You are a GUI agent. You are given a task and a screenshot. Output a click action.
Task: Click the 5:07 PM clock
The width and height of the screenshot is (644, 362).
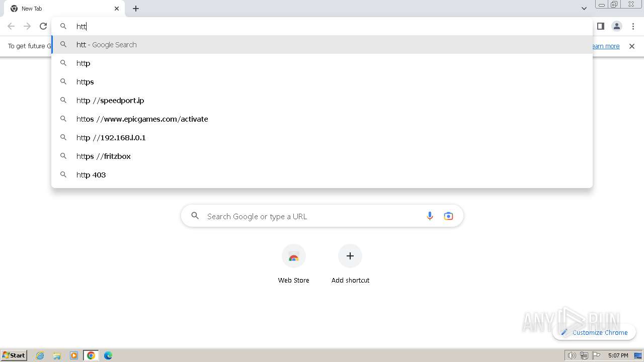[x=618, y=355]
